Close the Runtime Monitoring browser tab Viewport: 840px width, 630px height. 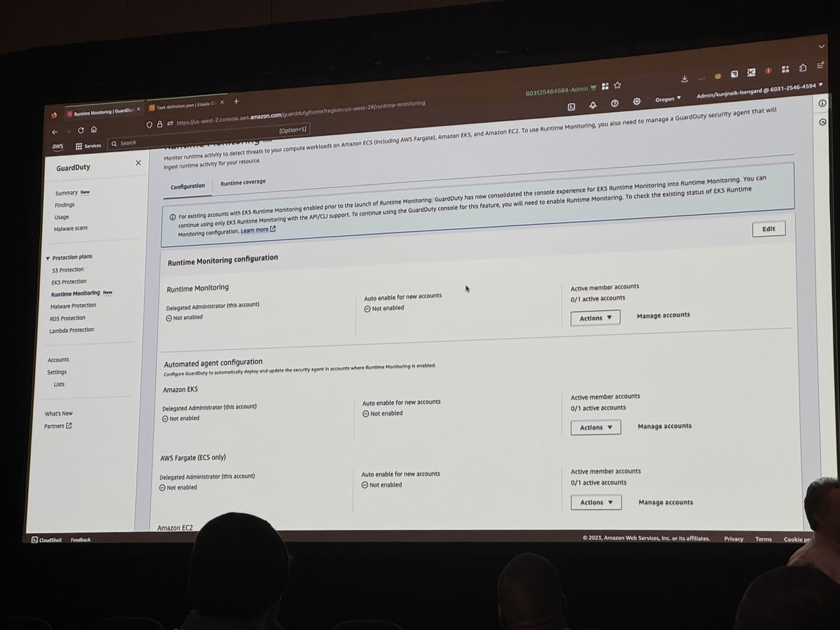click(139, 109)
